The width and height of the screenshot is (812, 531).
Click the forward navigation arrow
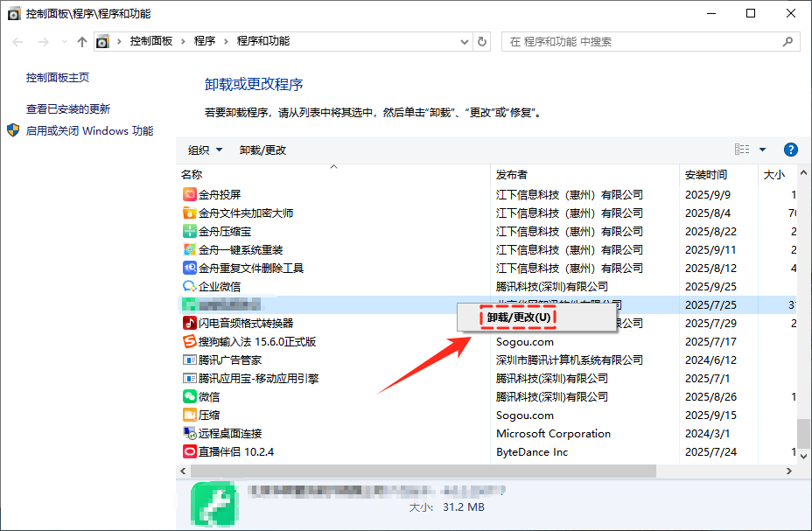[x=44, y=42]
